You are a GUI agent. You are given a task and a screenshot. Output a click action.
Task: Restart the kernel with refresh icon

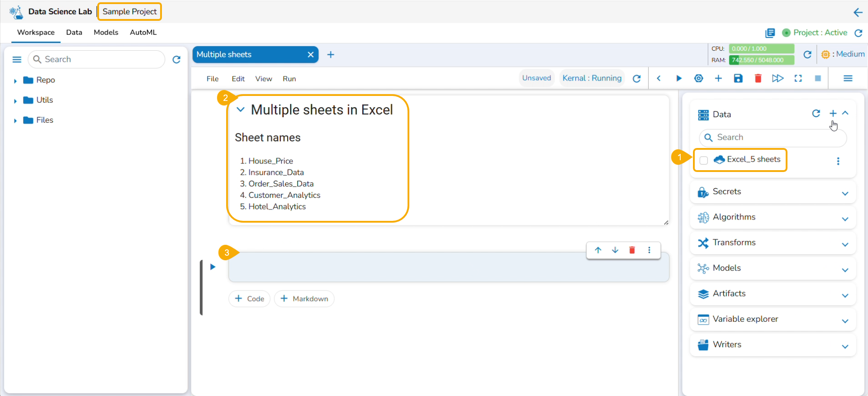(x=636, y=78)
